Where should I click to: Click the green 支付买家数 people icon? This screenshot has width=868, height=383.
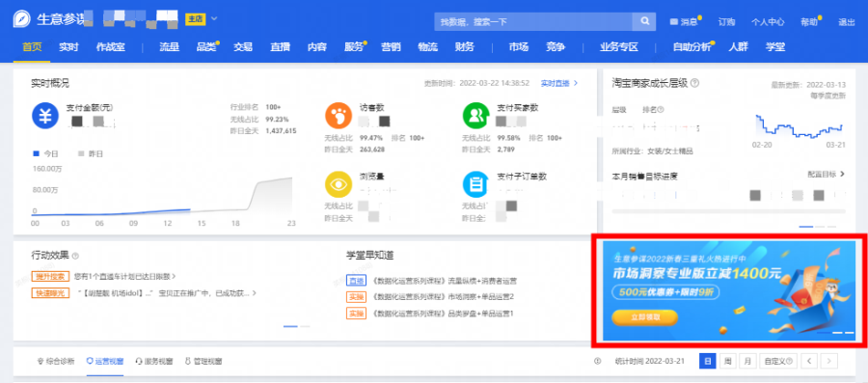click(x=476, y=116)
